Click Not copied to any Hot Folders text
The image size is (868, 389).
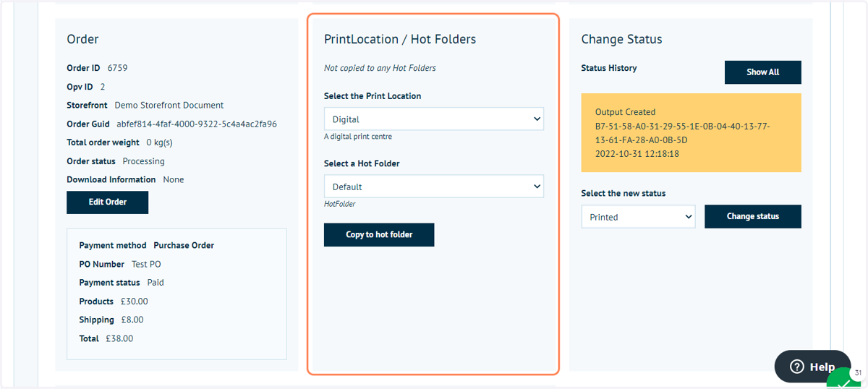click(380, 68)
